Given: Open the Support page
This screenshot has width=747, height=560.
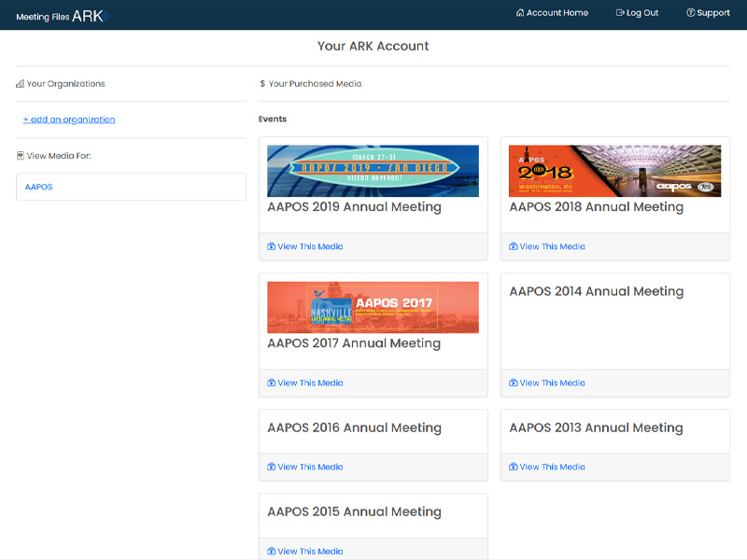Looking at the screenshot, I should point(708,13).
